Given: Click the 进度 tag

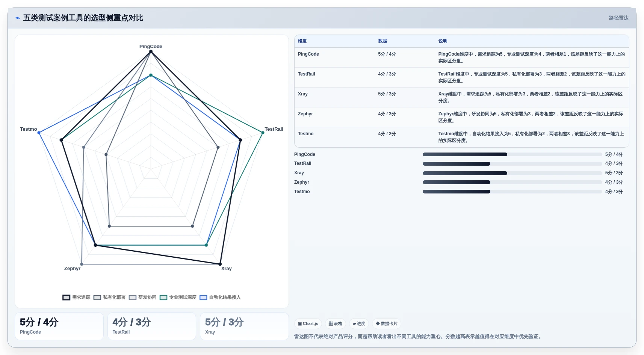Looking at the screenshot, I should (x=359, y=323).
